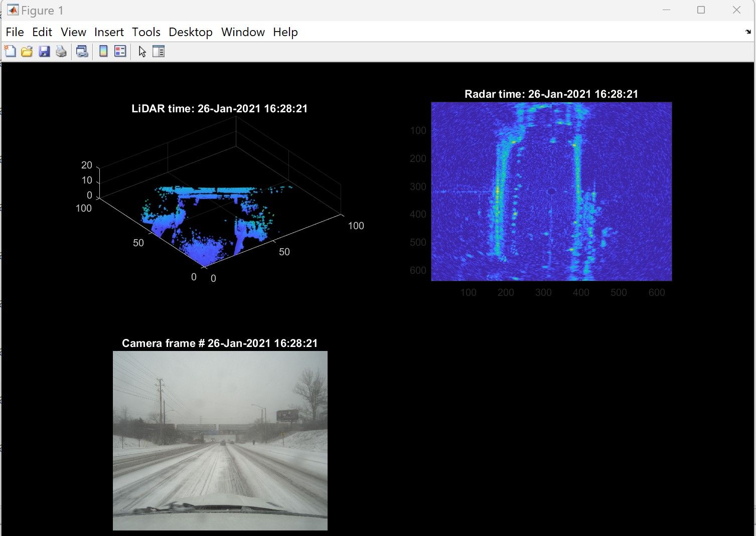Open the Property Inspector via its toolbar icon

159,51
